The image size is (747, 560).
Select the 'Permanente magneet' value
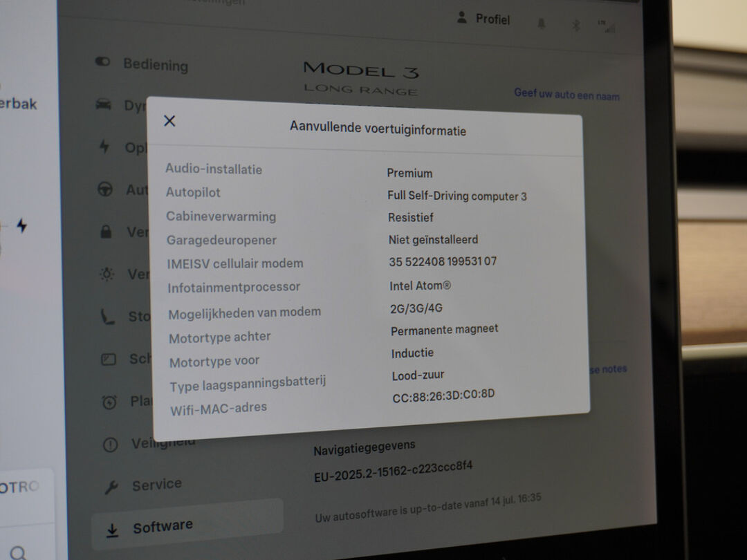point(445,330)
